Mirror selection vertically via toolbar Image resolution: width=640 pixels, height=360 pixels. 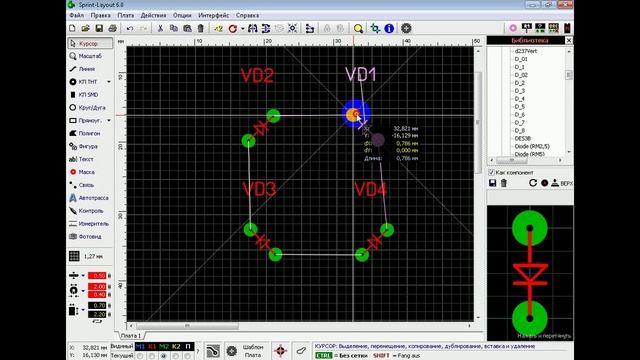[266, 28]
